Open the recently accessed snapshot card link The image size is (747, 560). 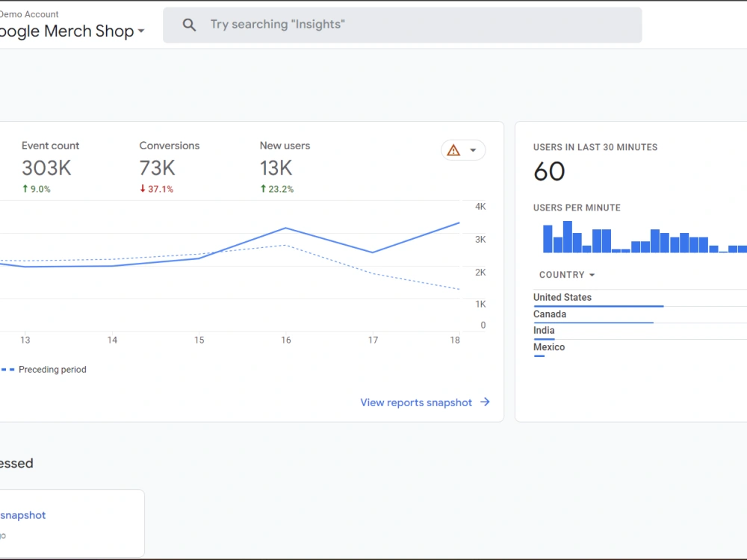pos(23,515)
